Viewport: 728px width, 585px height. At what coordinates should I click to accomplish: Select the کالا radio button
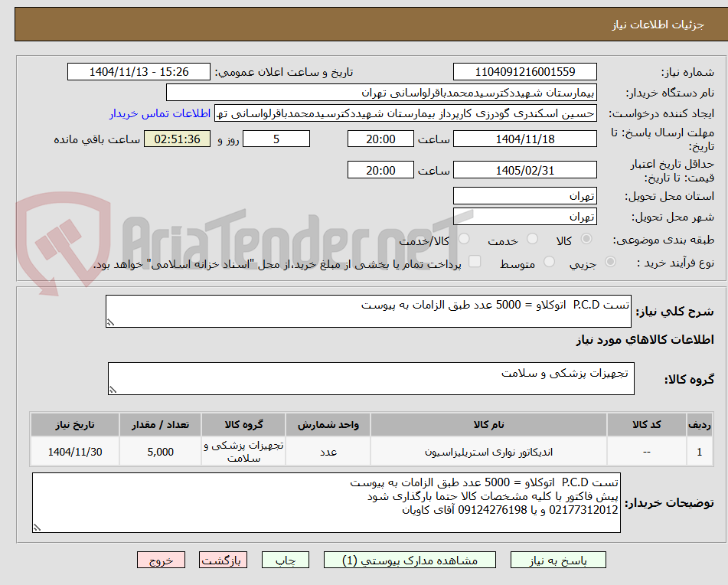click(586, 239)
